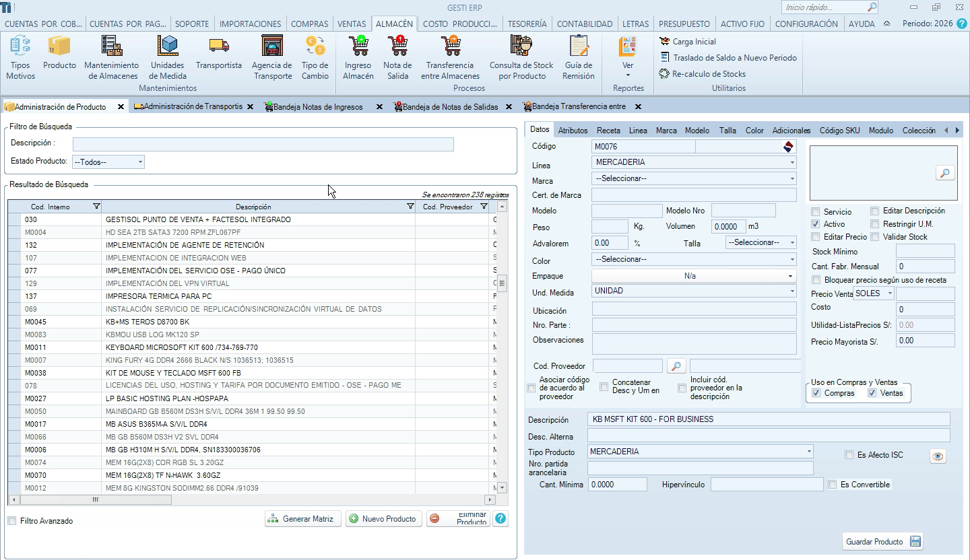Image resolution: width=970 pixels, height=560 pixels.
Task: Select the Atributos tab
Action: coord(573,131)
